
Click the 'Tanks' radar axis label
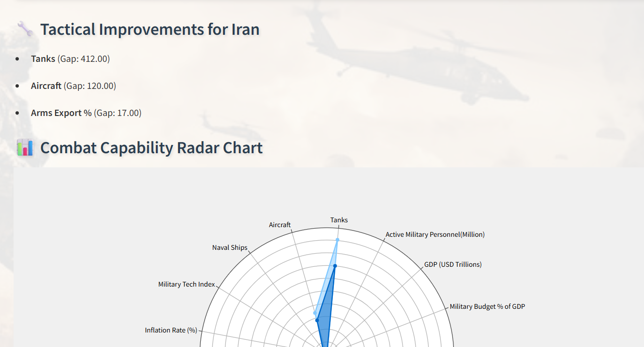(x=339, y=220)
